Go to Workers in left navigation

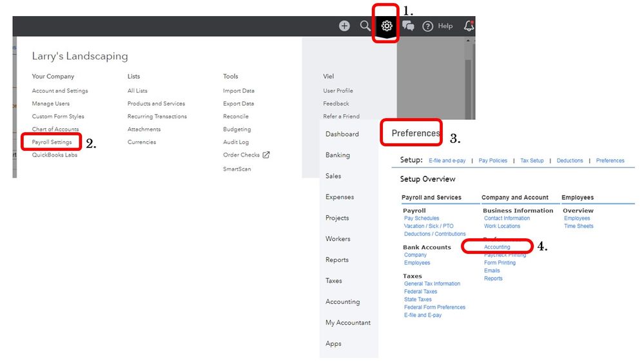pyautogui.click(x=338, y=238)
